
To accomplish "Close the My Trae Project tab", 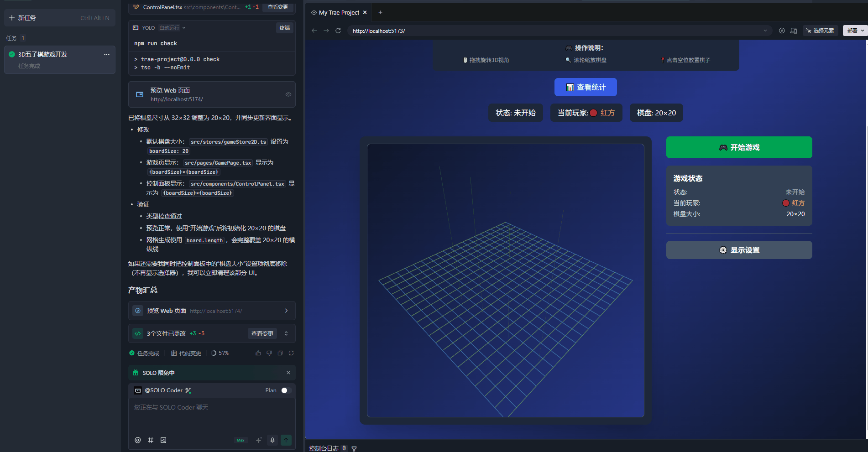I will pos(365,12).
